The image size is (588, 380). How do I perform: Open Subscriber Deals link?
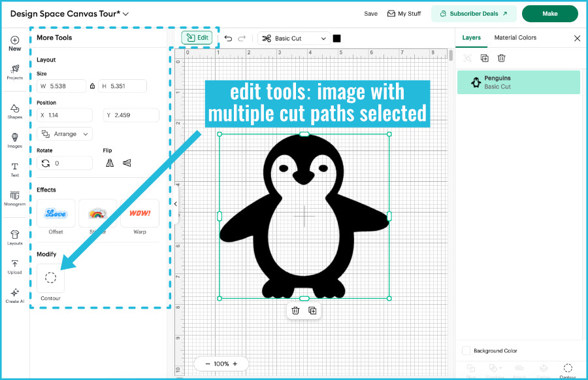[474, 14]
